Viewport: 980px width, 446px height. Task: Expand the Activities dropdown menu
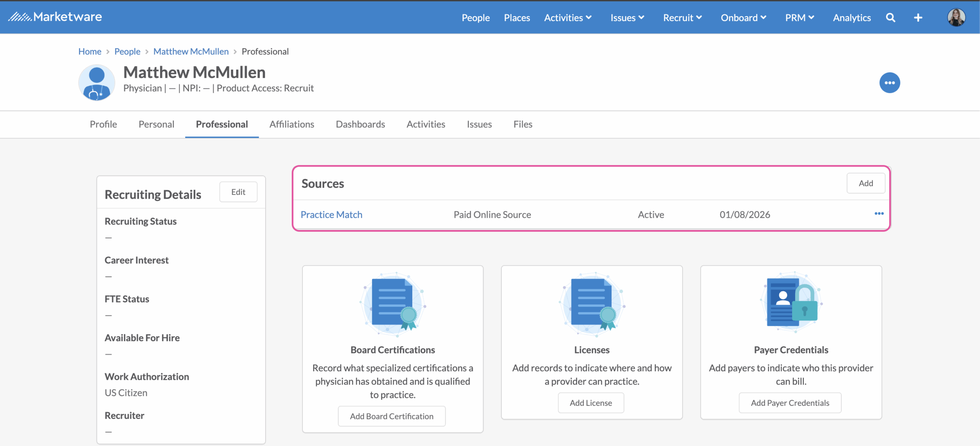tap(568, 18)
